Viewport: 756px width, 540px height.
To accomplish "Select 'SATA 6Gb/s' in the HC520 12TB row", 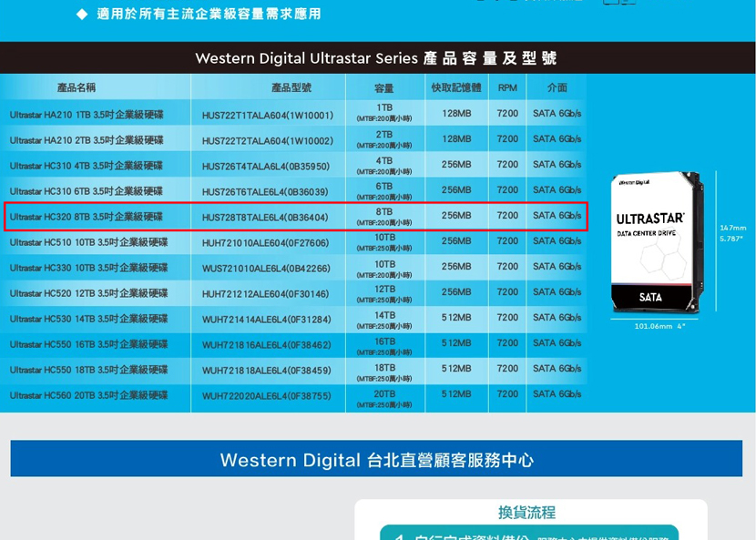I will point(557,292).
